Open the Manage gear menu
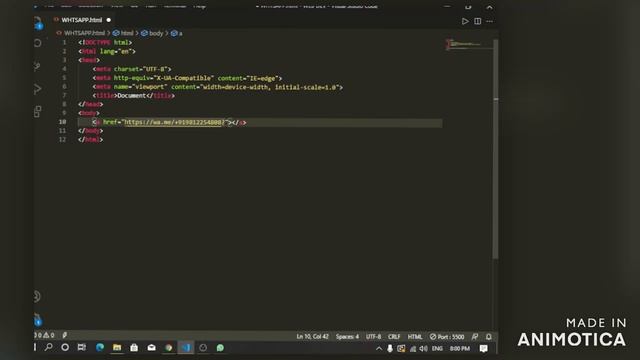Image resolution: width=640 pixels, height=360 pixels. point(38,320)
